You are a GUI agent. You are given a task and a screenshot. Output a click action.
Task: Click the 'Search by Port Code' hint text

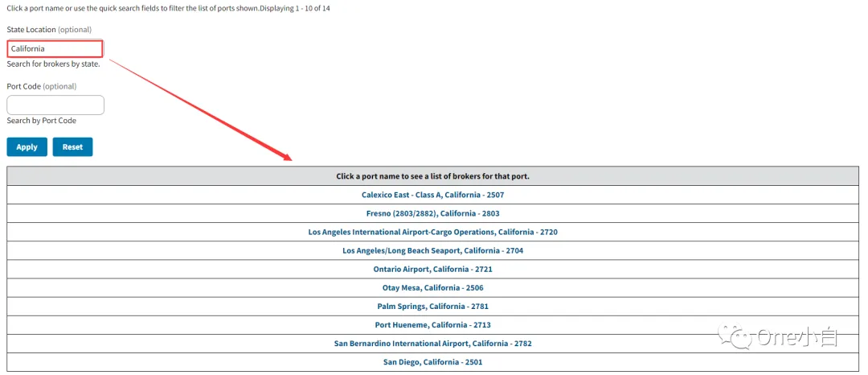click(x=42, y=121)
